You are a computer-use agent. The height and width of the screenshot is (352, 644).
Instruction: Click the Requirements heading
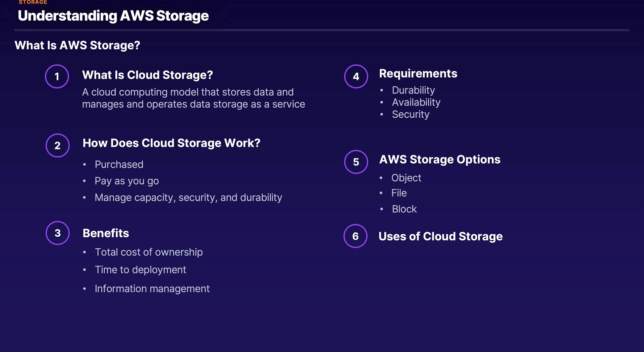click(418, 73)
